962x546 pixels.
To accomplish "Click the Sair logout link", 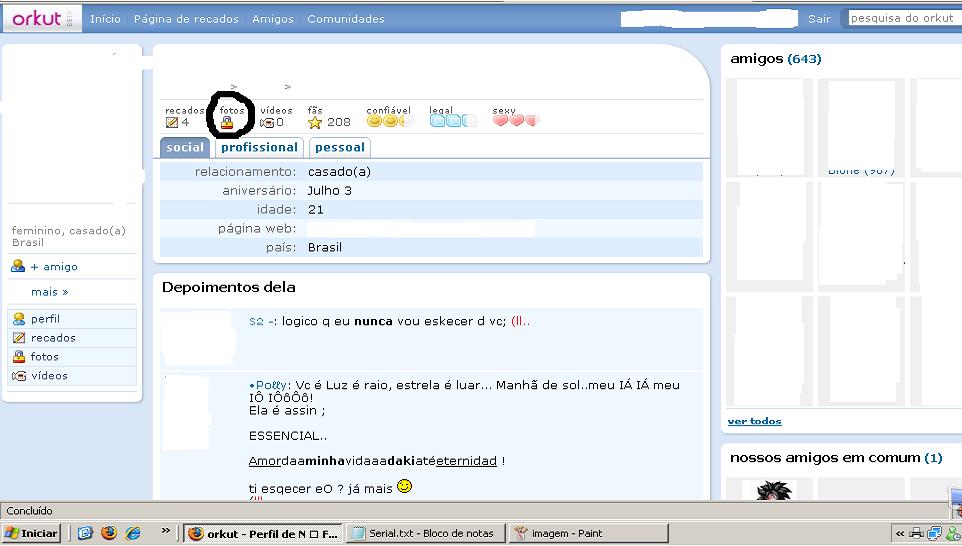I will [x=820, y=19].
